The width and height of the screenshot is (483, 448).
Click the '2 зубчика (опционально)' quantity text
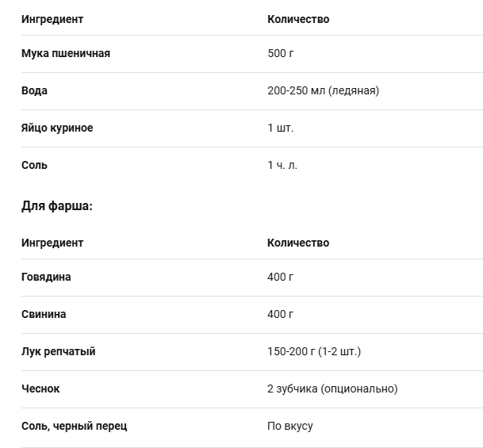332,389
